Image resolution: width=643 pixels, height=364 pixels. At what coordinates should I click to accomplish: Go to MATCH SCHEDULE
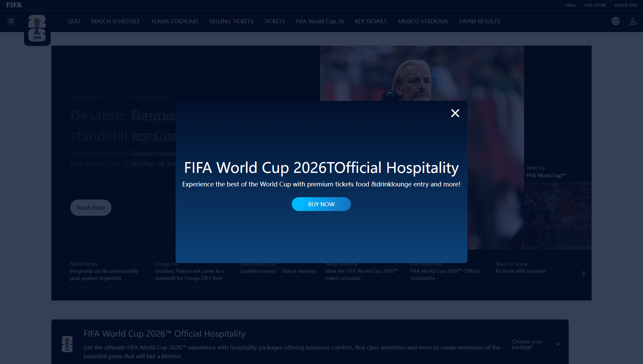[x=116, y=21]
